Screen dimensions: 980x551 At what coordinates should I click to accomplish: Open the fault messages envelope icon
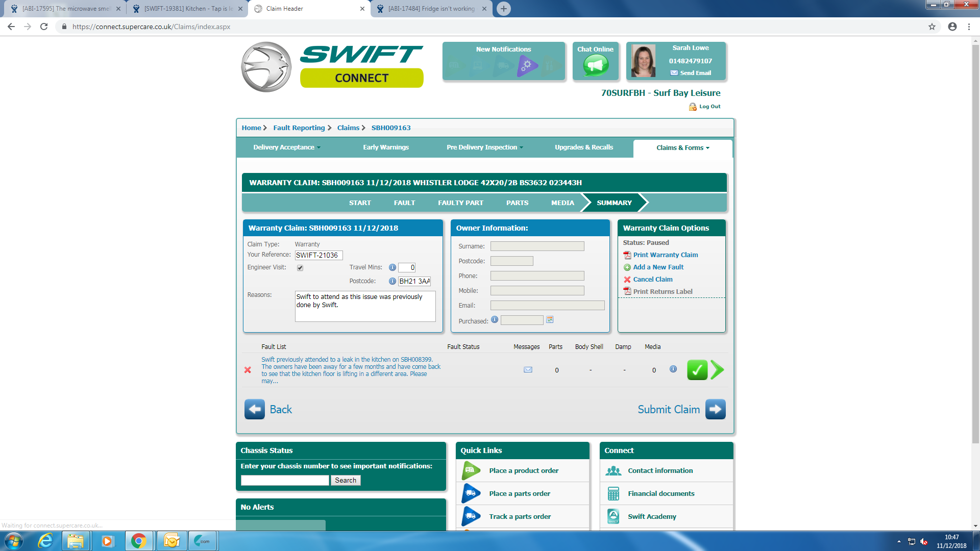click(528, 370)
